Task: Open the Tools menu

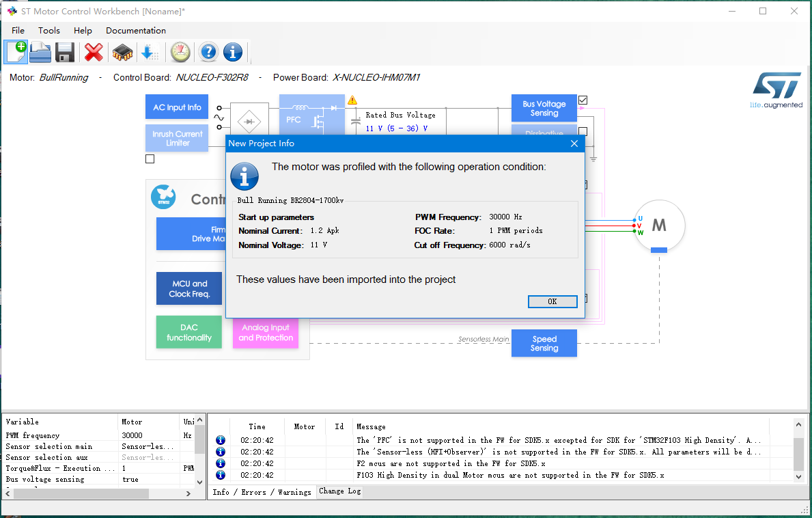Action: [49, 31]
